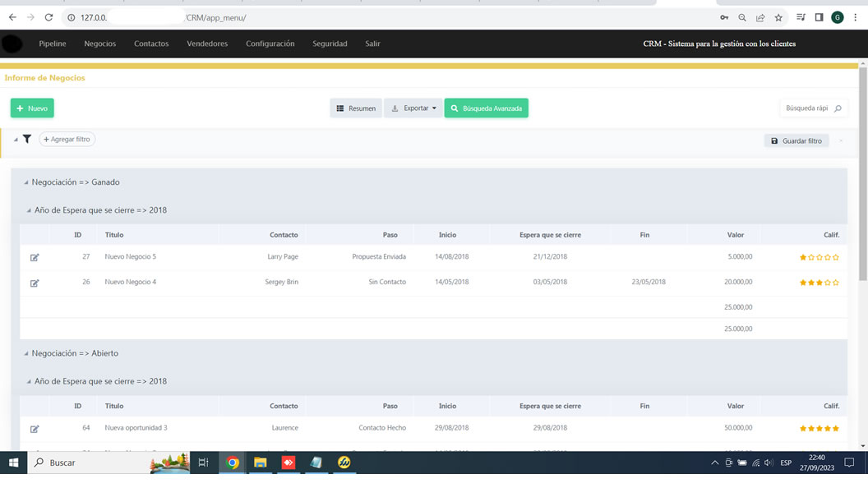Open the Exportar dropdown
Viewport: 868px width, 488px height.
(413, 108)
